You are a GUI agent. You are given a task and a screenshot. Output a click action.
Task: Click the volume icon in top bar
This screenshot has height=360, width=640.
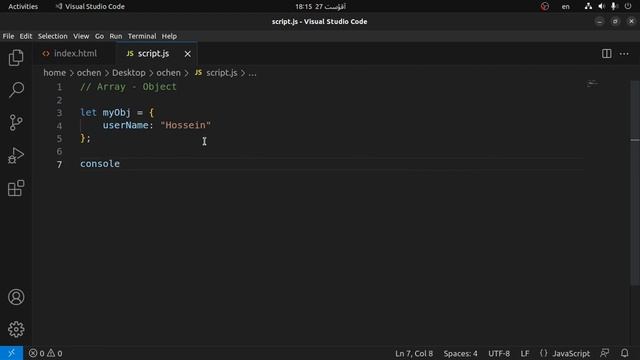601,6
